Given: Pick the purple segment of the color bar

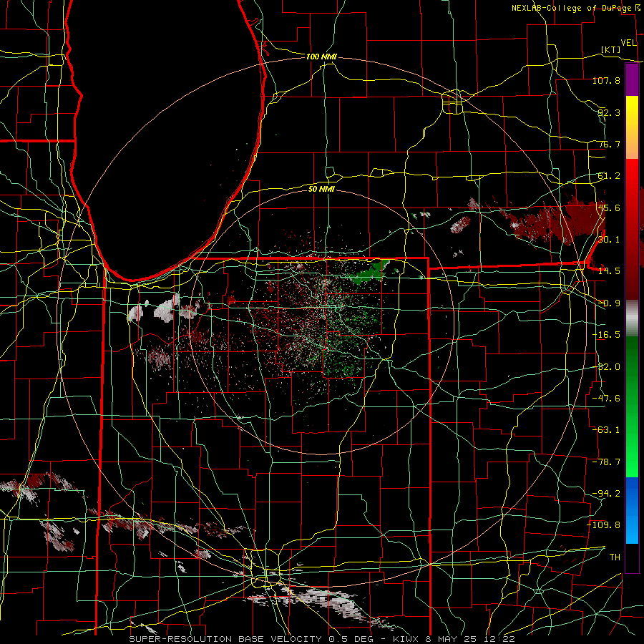Looking at the screenshot, I should click(x=632, y=79).
